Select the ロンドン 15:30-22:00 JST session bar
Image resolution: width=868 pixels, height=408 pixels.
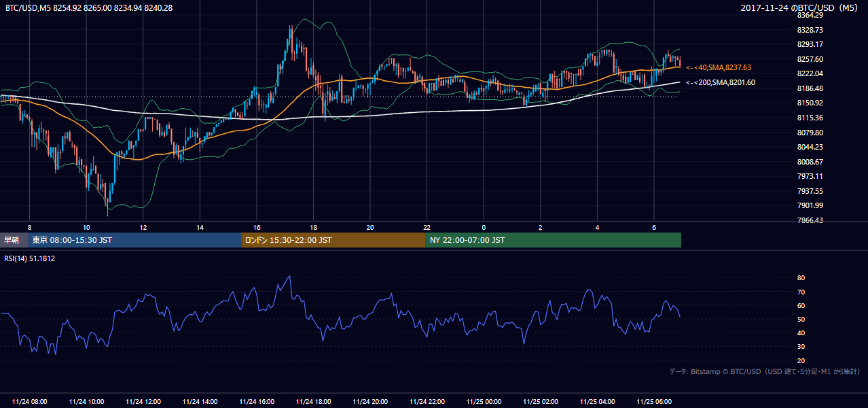point(333,240)
